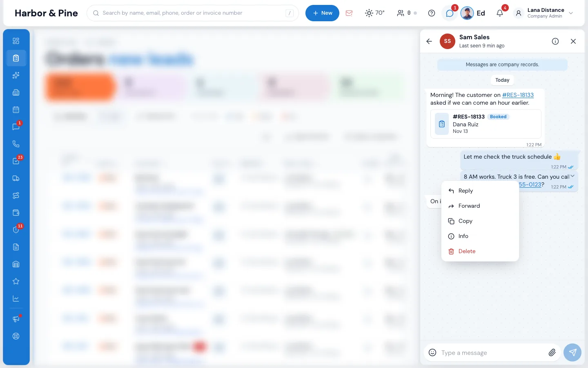The width and height of the screenshot is (588, 368).
Task: Go back from Sam Sales chat
Action: [429, 41]
